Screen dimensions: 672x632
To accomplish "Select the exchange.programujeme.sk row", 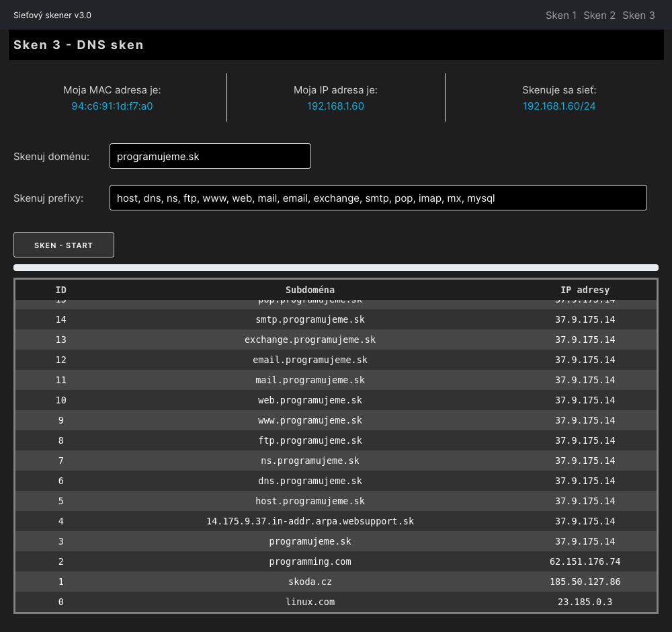I will pyautogui.click(x=310, y=340).
